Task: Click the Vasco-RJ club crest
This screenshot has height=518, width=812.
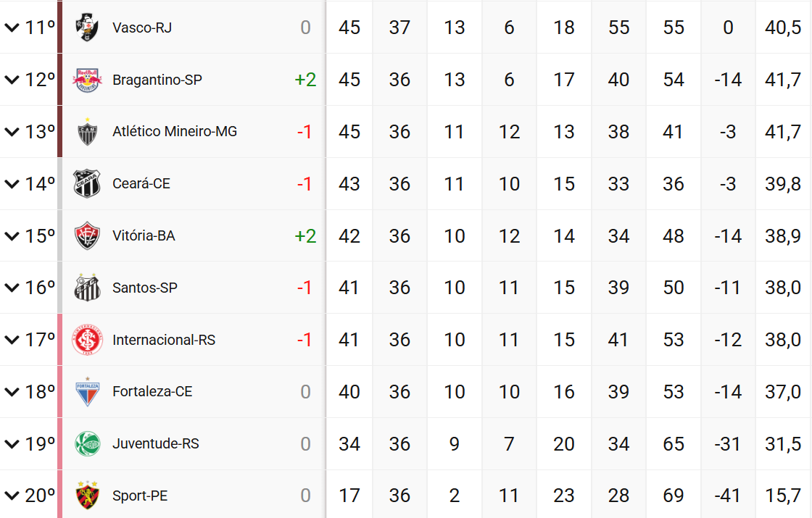Action: click(x=87, y=28)
